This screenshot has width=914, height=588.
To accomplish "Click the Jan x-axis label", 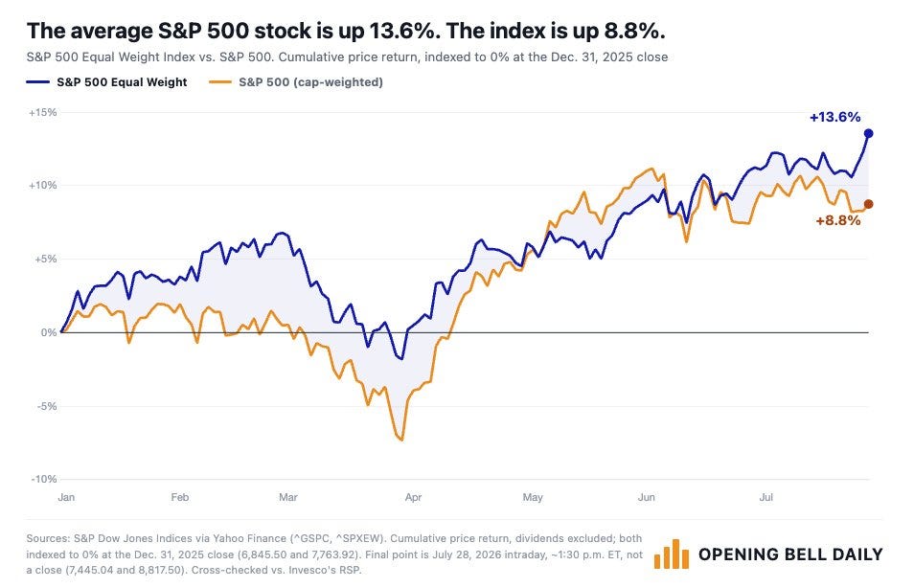I will point(66,497).
